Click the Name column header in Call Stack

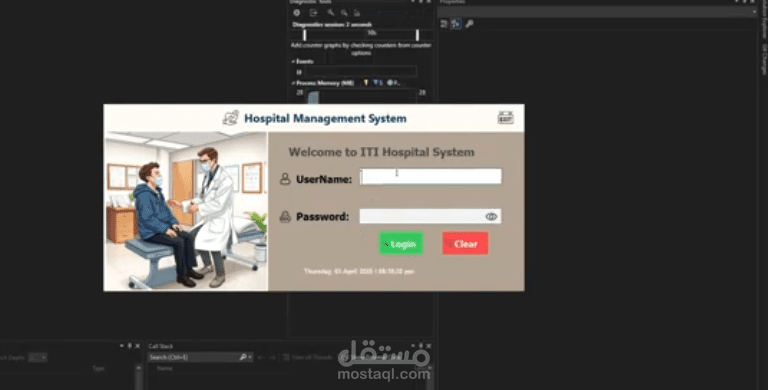165,368
